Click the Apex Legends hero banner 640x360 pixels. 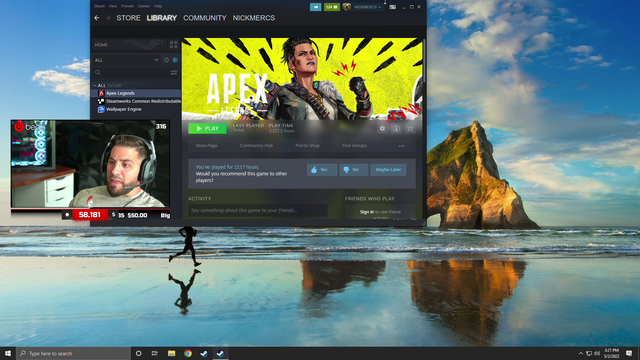[x=302, y=78]
